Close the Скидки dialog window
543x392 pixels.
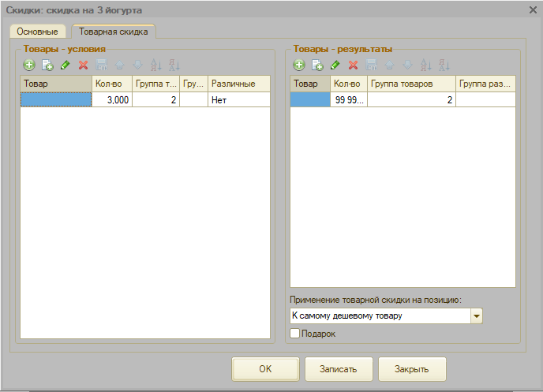click(532, 9)
